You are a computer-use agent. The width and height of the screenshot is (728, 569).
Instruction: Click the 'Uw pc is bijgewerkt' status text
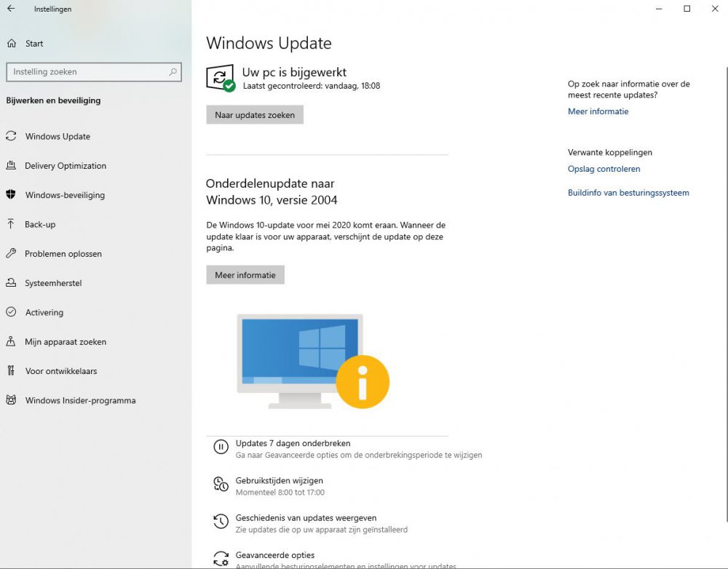click(294, 72)
